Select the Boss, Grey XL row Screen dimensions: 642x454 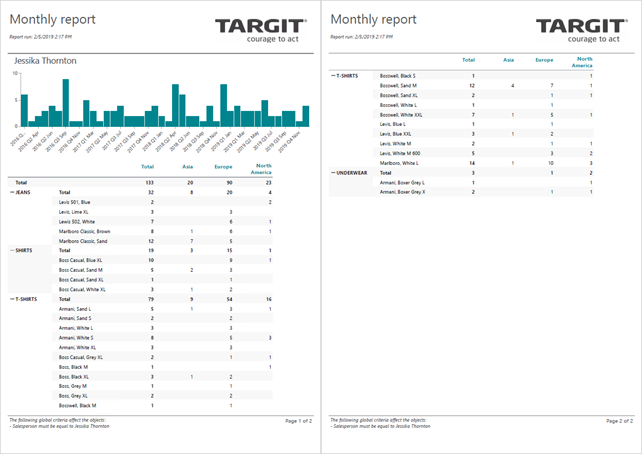point(162,396)
